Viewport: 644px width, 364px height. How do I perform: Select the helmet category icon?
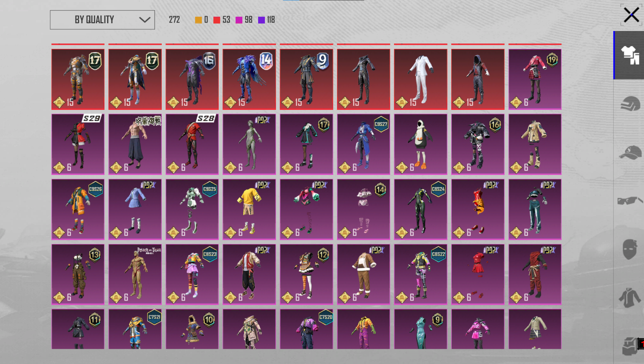pyautogui.click(x=630, y=103)
